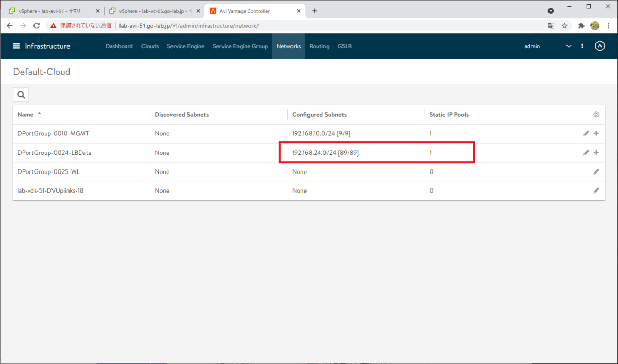Select DPortGroup-0025-WL network name
The width and height of the screenshot is (618, 364).
[48, 171]
